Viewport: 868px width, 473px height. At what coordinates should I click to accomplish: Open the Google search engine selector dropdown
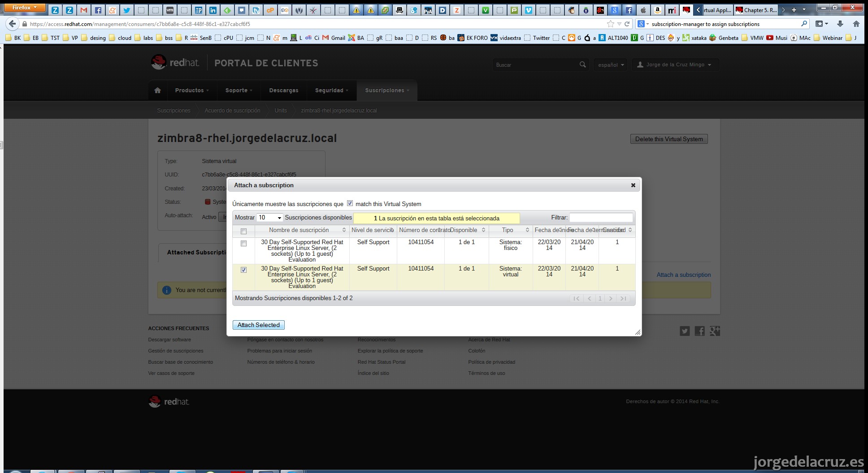click(x=643, y=24)
